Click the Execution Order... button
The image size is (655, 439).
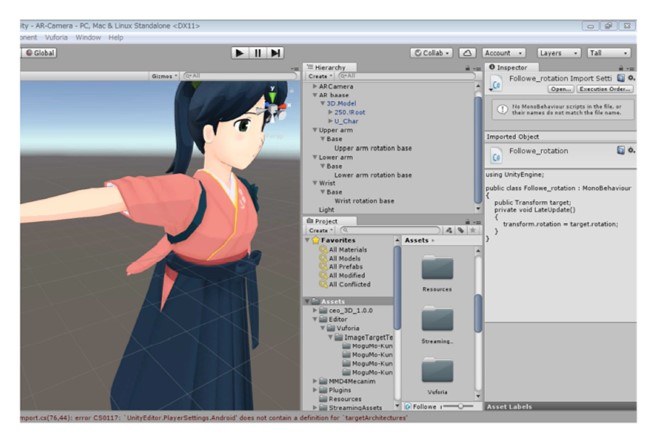pyautogui.click(x=605, y=89)
